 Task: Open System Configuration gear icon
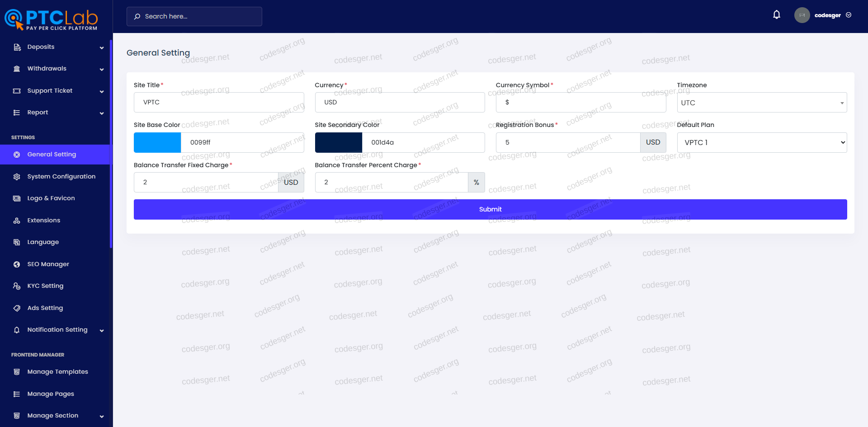17,177
